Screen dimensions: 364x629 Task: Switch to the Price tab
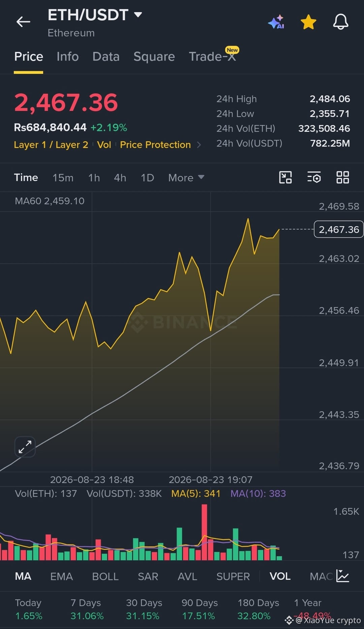pyautogui.click(x=29, y=57)
